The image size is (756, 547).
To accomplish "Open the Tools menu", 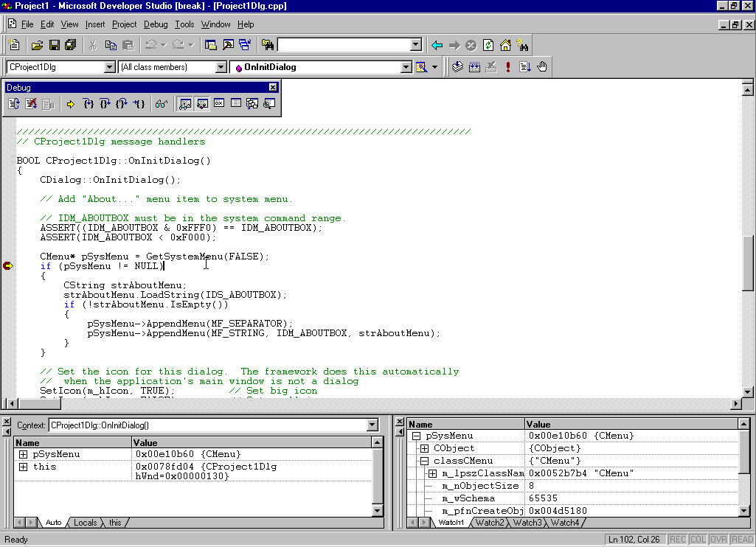I will tap(184, 24).
